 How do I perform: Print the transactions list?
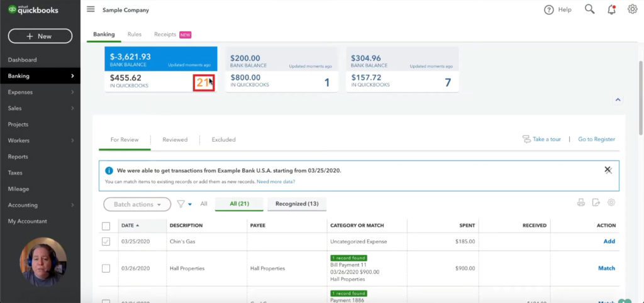(x=580, y=202)
